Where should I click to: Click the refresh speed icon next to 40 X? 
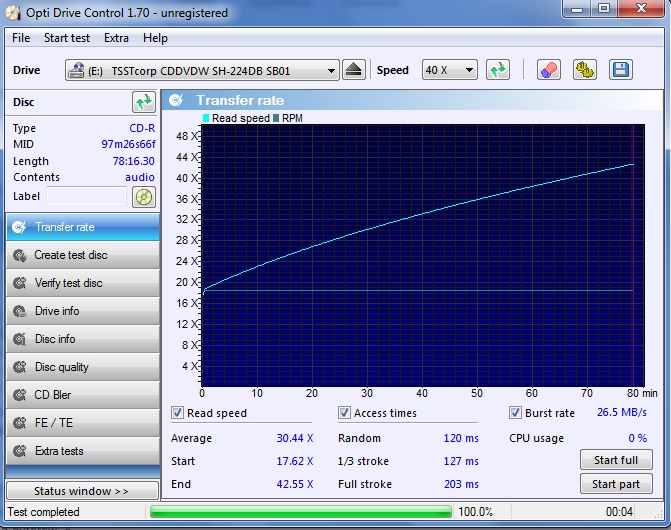(x=498, y=70)
